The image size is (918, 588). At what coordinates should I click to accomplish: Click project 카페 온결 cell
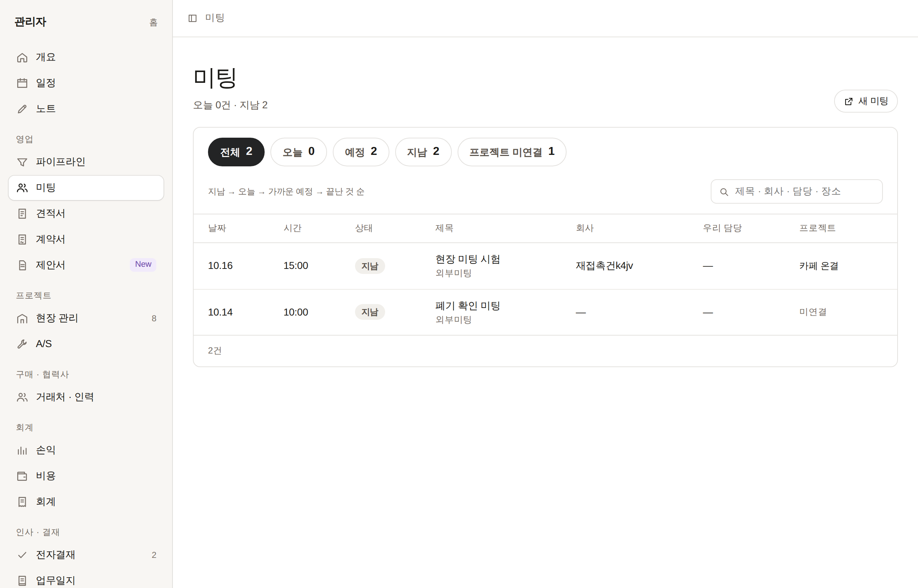pos(818,266)
